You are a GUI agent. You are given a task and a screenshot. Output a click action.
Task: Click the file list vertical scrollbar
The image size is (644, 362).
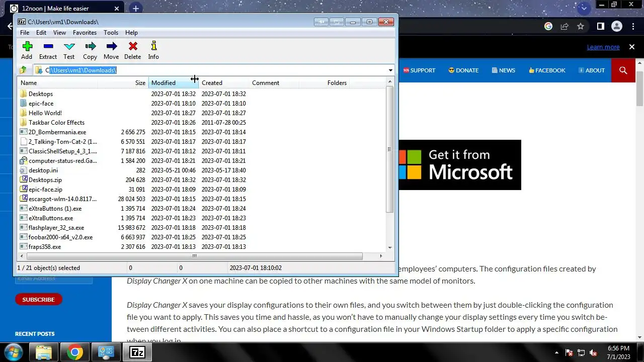pos(389,150)
